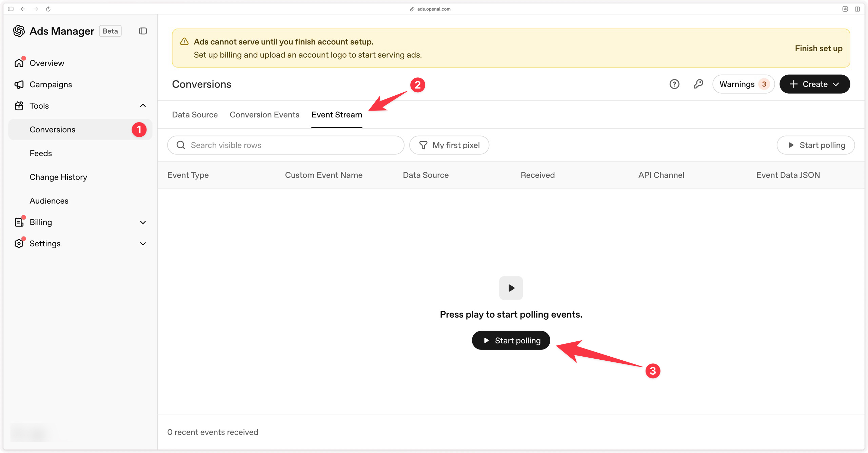This screenshot has height=453, width=868.
Task: Toggle the browser sidebar icon top-left
Action: pos(11,9)
